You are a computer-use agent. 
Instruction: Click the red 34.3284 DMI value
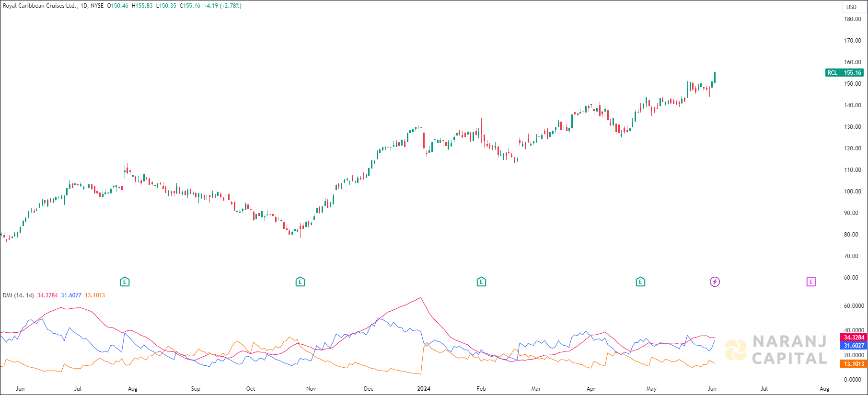pos(47,295)
